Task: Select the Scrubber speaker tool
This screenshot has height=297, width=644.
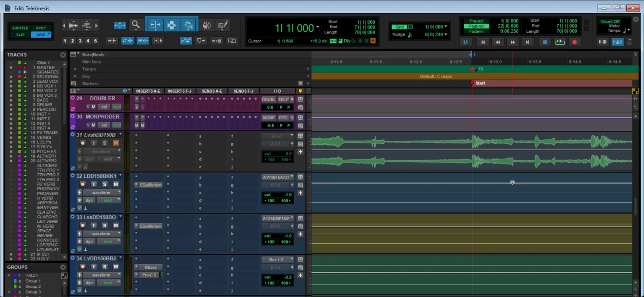Action: (206, 25)
